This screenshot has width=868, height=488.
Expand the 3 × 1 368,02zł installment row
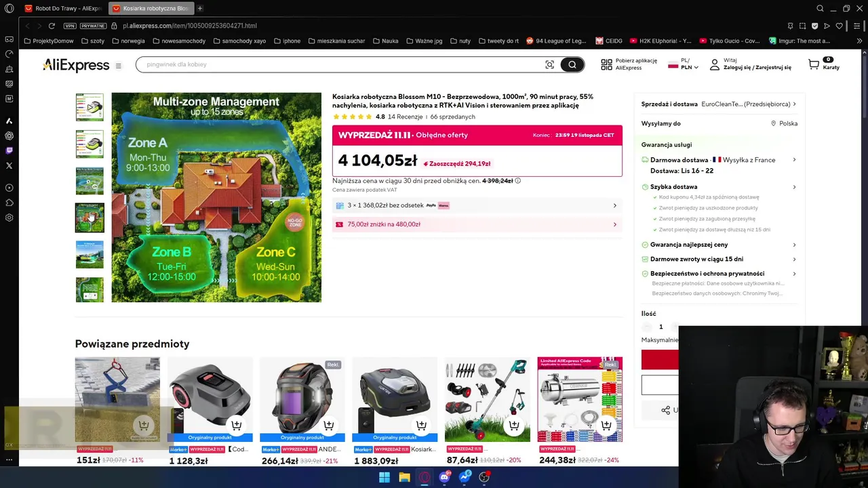point(477,205)
